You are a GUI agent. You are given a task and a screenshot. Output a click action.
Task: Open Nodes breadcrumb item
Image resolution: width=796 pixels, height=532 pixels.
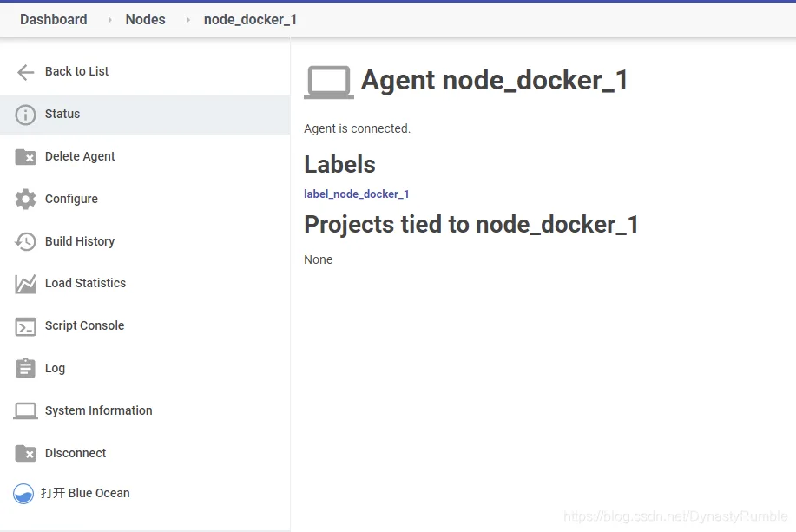(145, 19)
